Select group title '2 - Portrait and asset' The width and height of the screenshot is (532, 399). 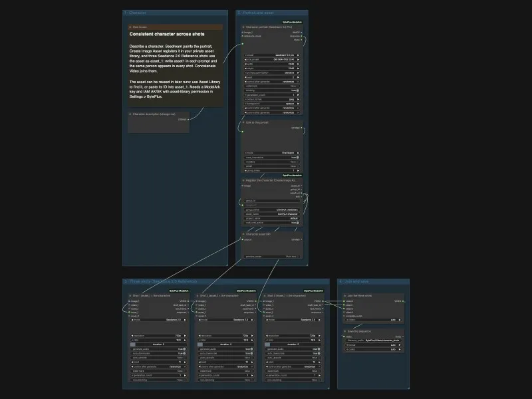point(255,13)
